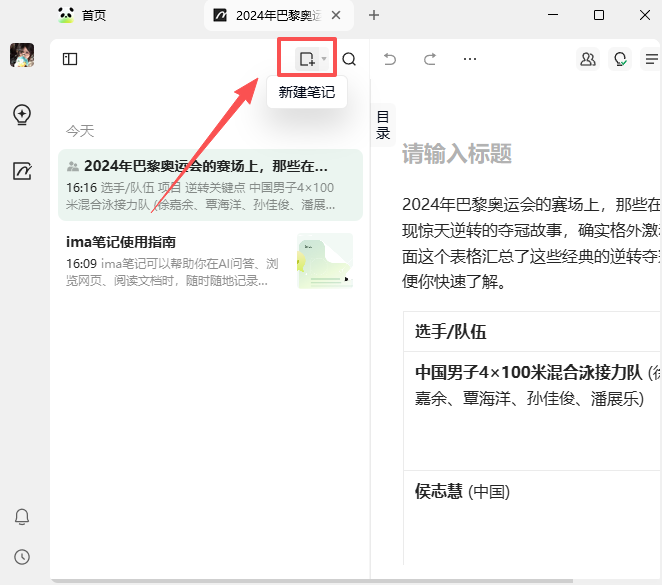This screenshot has width=662, height=585.
Task: Click the new note (新建笔记) icon
Action: (x=307, y=59)
